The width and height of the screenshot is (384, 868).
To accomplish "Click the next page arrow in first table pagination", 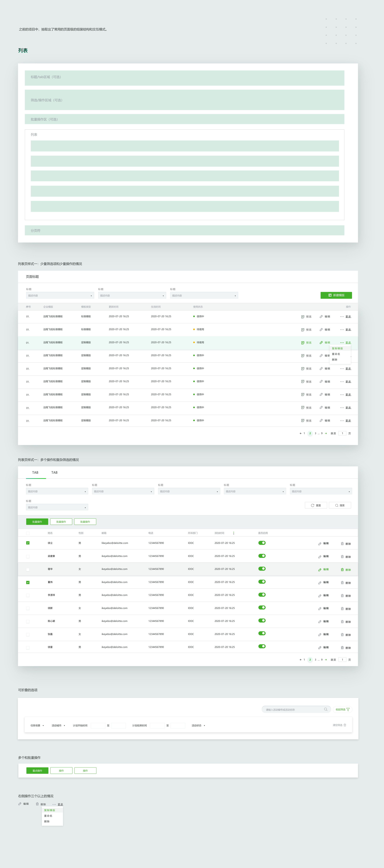I will click(x=326, y=433).
